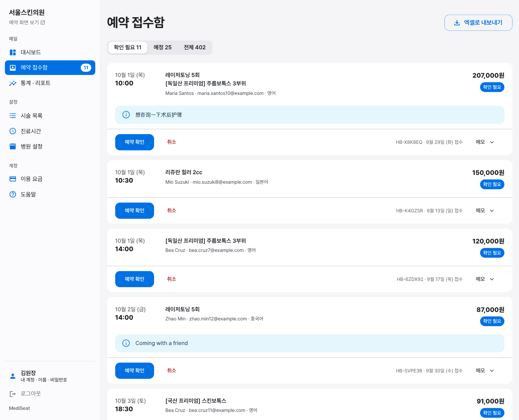Click the 11 count badge in the sidebar
This screenshot has height=420, width=519.
pyautogui.click(x=86, y=68)
